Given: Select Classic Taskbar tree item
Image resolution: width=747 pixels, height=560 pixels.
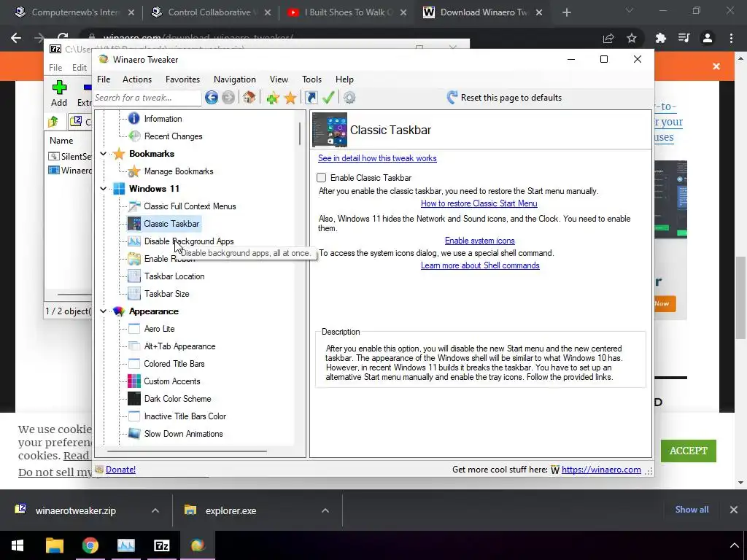Looking at the screenshot, I should tap(171, 223).
